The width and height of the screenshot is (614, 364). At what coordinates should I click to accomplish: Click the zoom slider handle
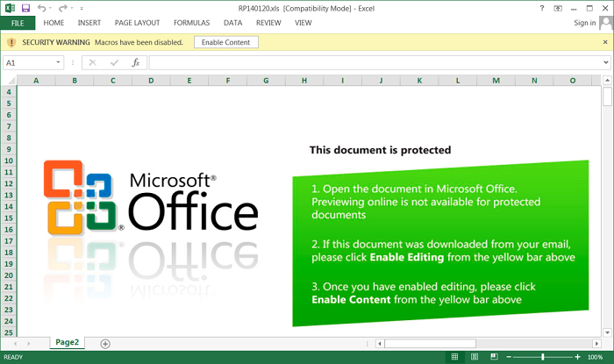pos(543,357)
